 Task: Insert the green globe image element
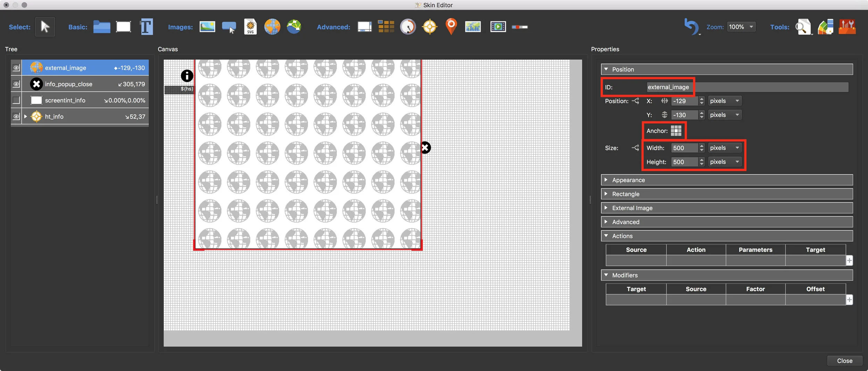tap(294, 27)
